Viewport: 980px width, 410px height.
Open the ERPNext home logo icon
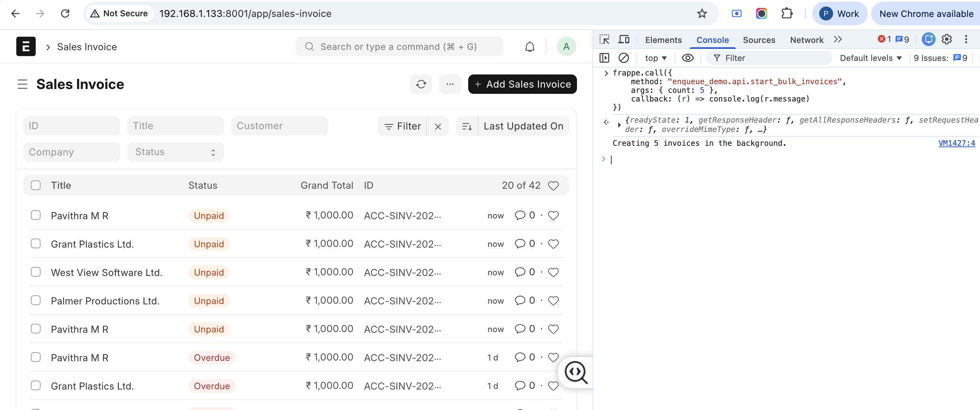coord(26,46)
